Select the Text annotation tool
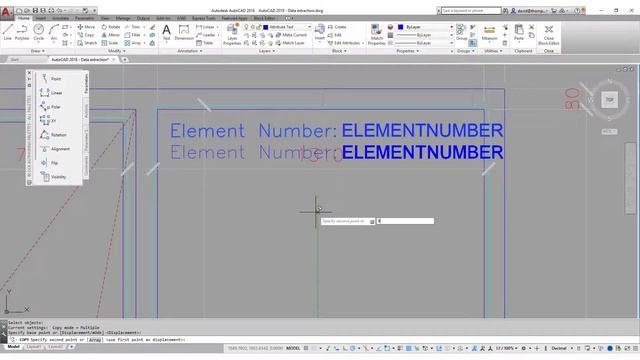This screenshot has width=640, height=360. pos(166,32)
